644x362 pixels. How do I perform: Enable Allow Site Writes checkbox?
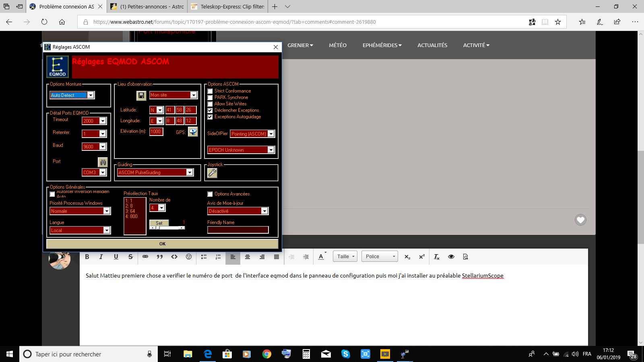pos(210,104)
